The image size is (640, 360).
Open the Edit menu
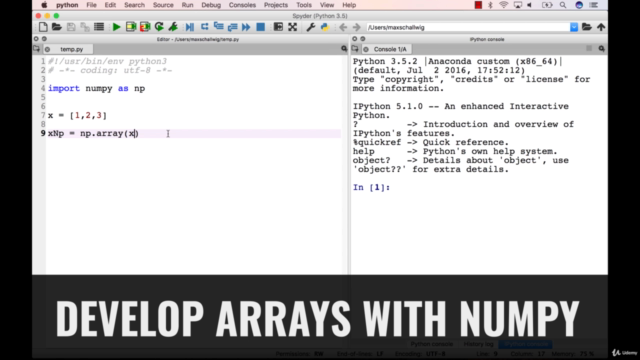[110, 5]
